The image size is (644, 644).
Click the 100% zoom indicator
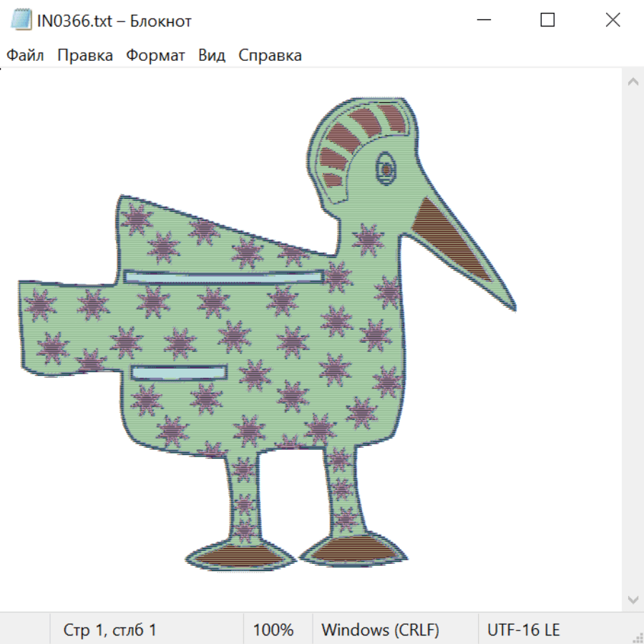coord(273,630)
